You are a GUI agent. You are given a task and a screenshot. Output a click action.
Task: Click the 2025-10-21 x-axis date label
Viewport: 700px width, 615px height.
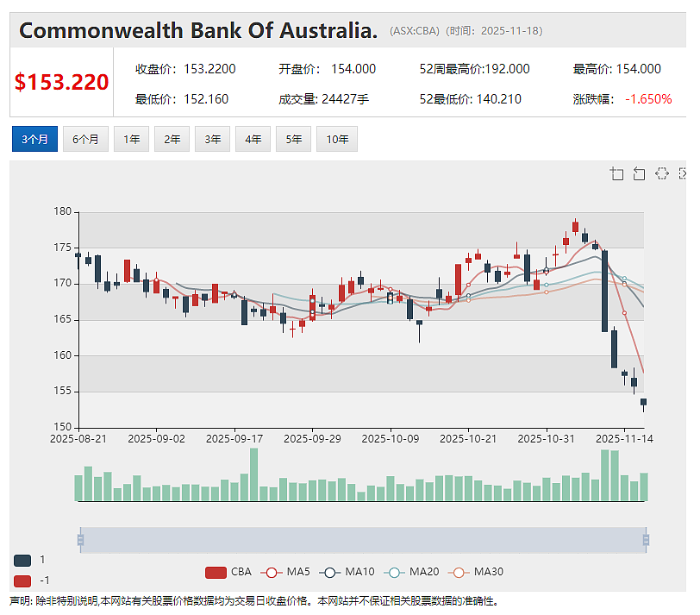(x=468, y=439)
